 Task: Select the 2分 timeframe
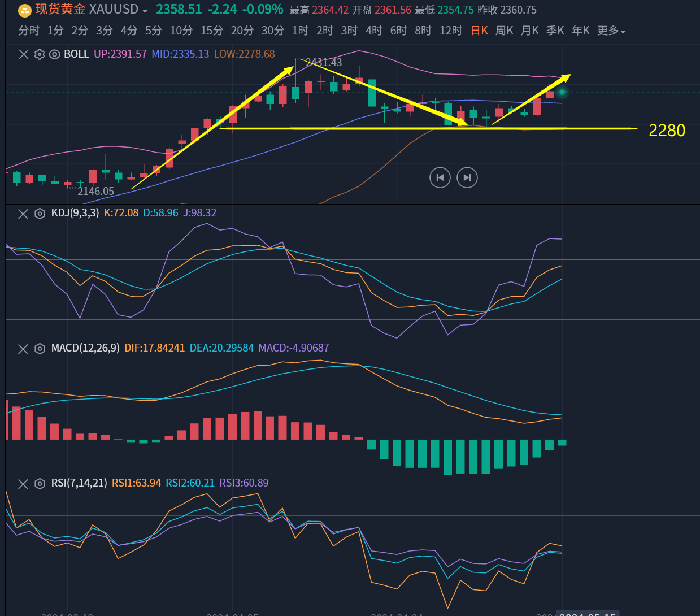click(x=80, y=31)
